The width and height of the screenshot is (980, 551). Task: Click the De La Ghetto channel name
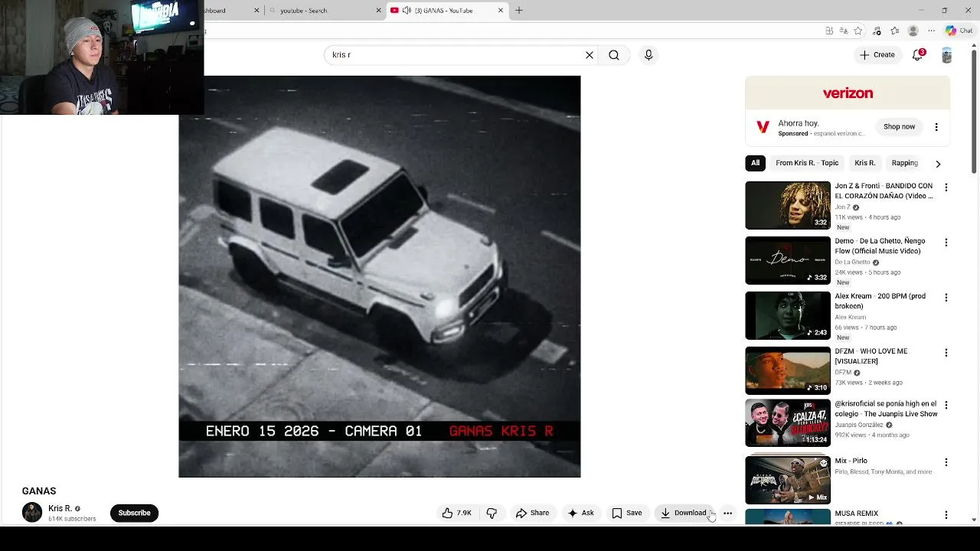(x=852, y=262)
